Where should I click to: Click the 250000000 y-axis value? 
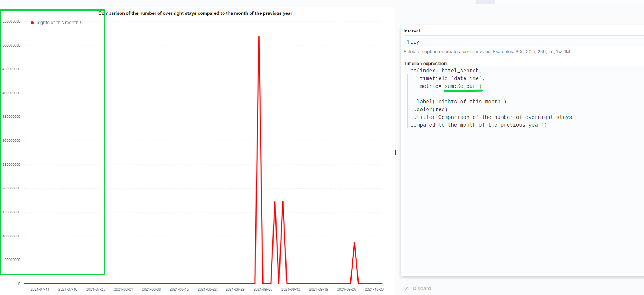(11, 165)
